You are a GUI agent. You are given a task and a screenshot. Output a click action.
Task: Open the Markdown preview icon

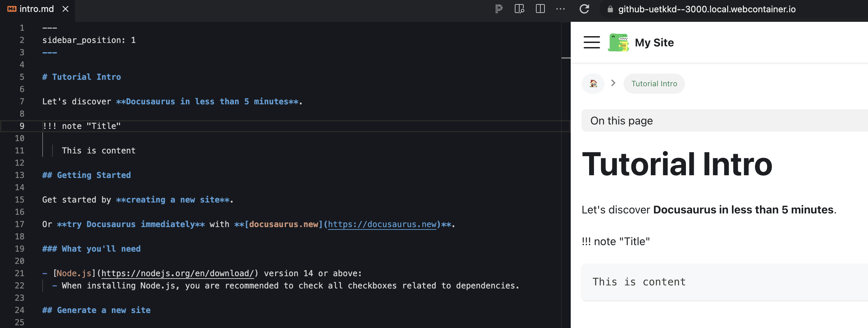(520, 9)
